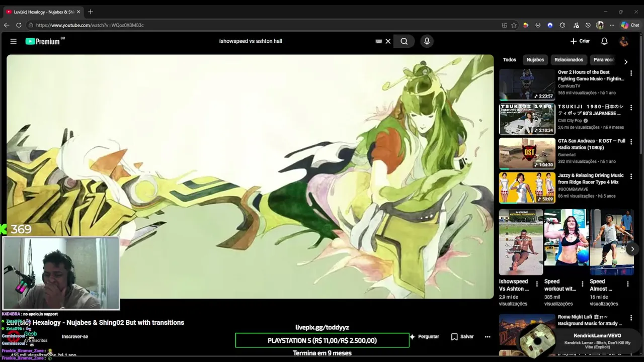Open the Best Fighting Game Music thumbnail
Image resolution: width=644 pixels, height=362 pixels.
(527, 84)
